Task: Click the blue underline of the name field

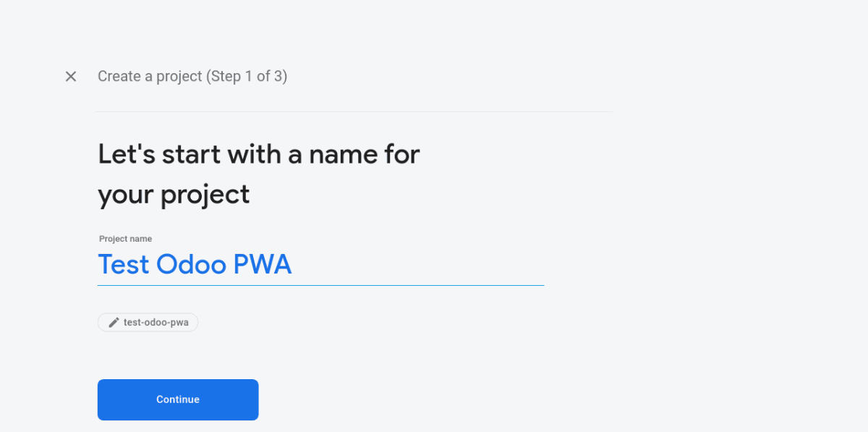Action: click(x=320, y=285)
